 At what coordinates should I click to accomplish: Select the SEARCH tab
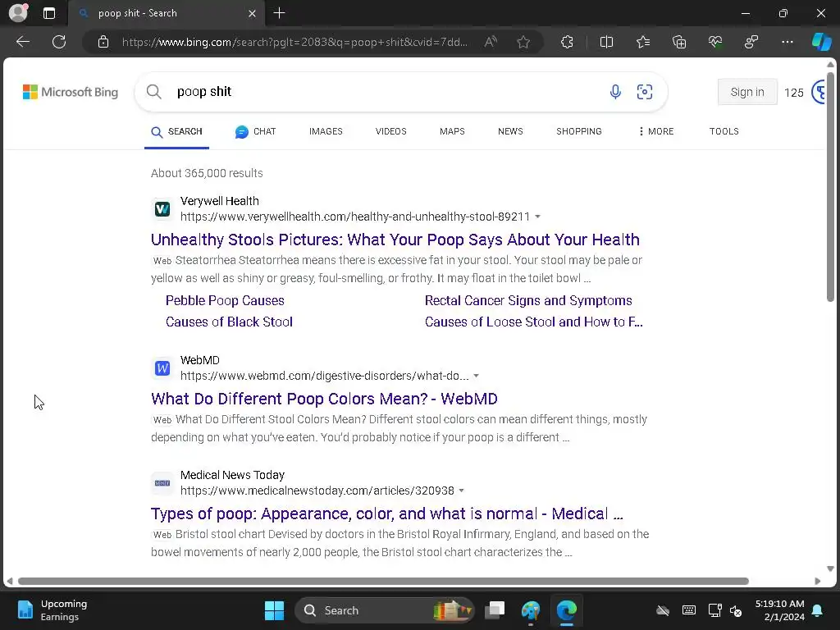click(x=177, y=132)
